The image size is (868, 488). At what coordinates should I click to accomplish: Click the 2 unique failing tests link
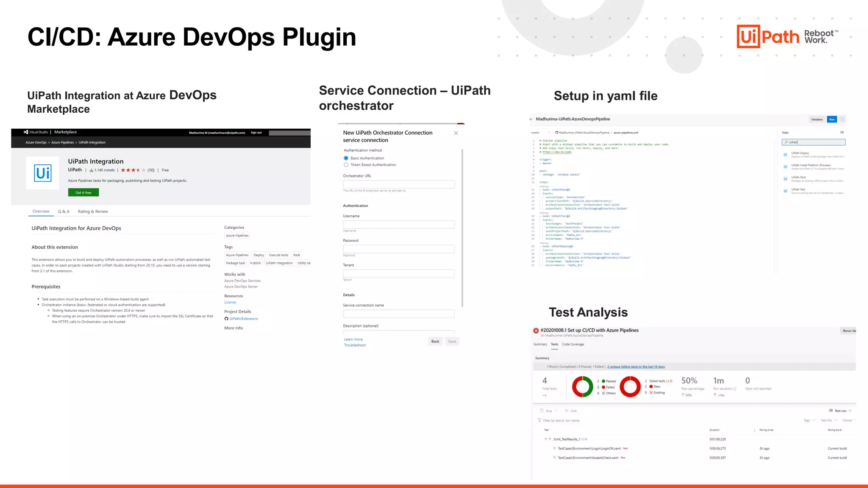(x=636, y=367)
